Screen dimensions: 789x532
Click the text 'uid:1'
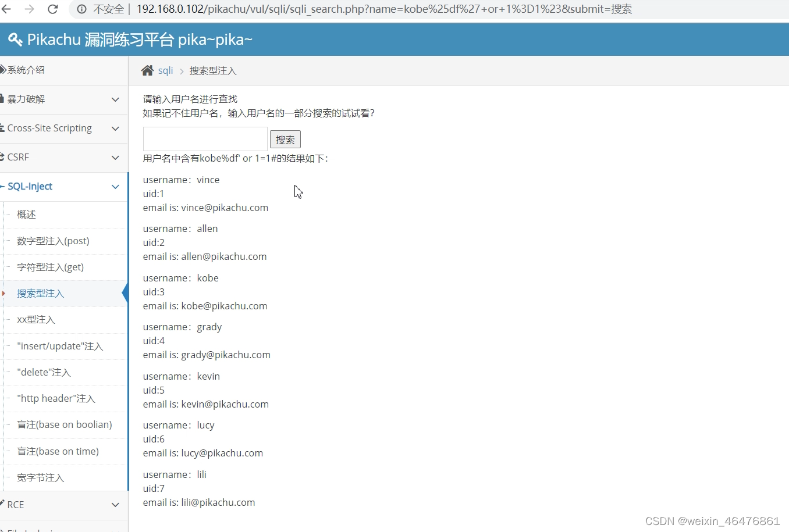point(154,194)
